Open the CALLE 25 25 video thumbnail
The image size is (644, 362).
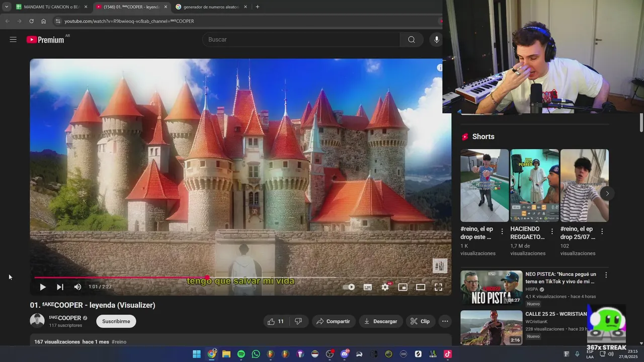492,328
